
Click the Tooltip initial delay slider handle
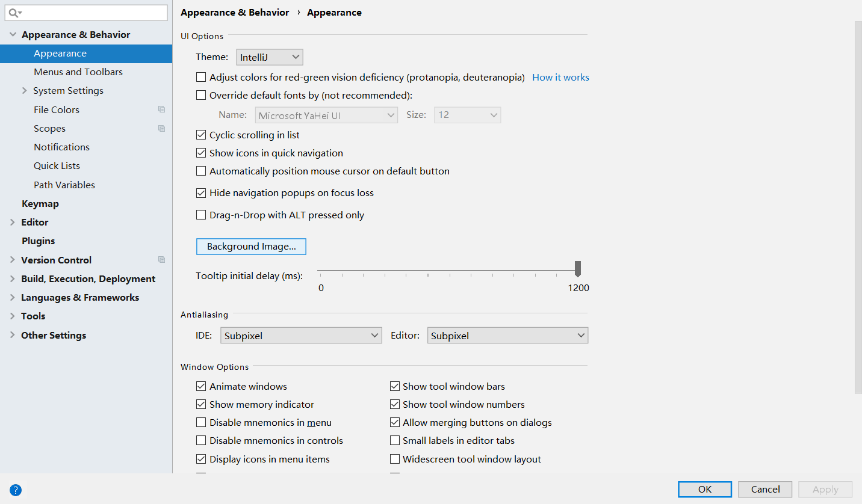click(578, 268)
